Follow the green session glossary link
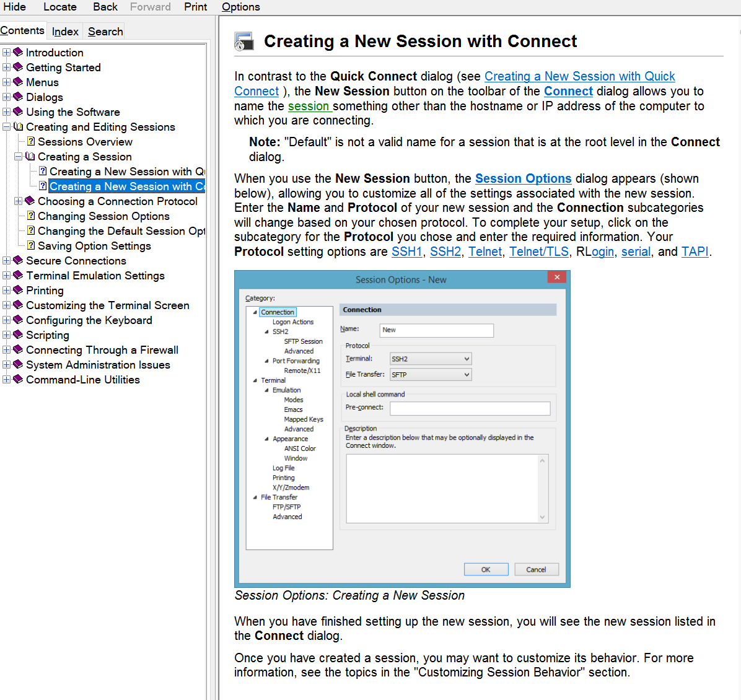Screen dimensions: 741x700 309,106
